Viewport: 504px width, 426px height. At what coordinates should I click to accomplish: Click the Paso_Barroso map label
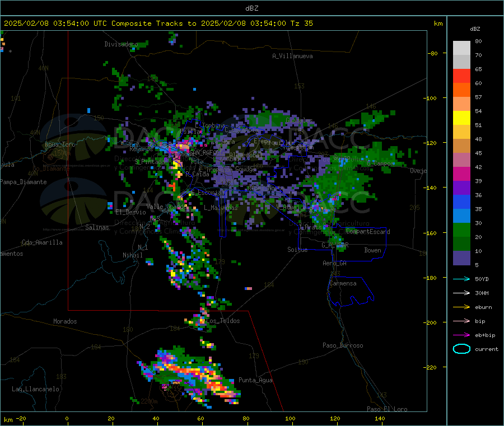click(x=343, y=345)
